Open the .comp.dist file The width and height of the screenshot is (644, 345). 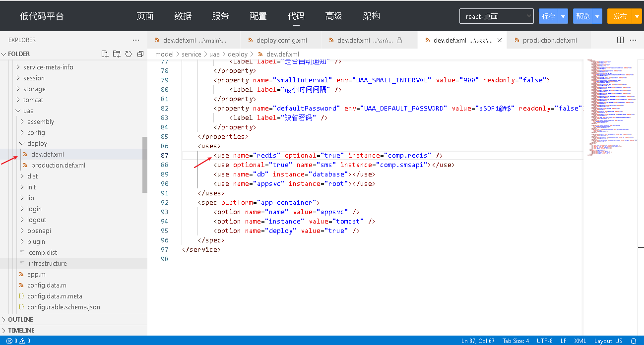(42, 252)
